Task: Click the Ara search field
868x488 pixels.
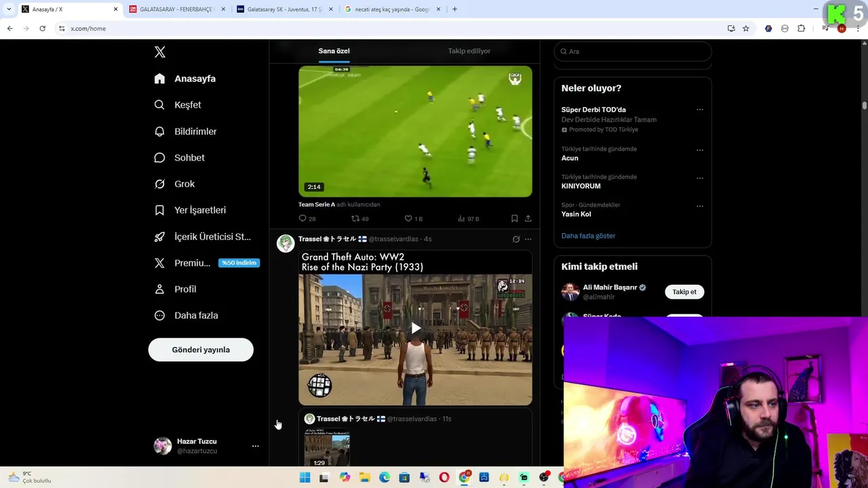Action: (633, 52)
